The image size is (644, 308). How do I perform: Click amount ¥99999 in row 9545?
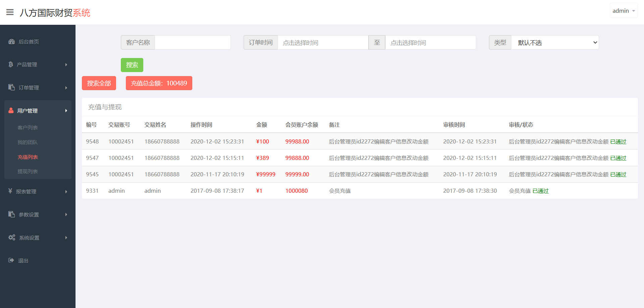coord(265,174)
